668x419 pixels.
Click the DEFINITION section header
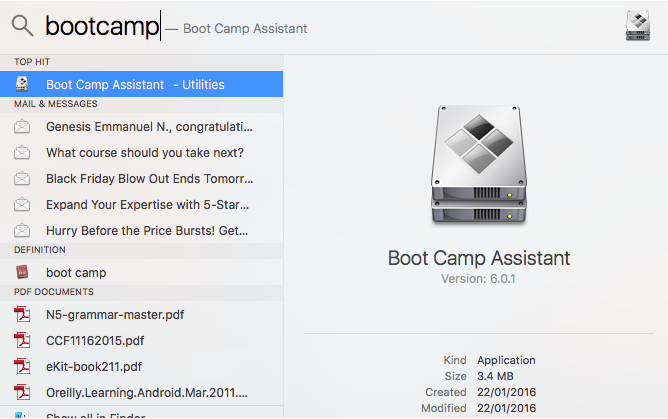(x=40, y=250)
